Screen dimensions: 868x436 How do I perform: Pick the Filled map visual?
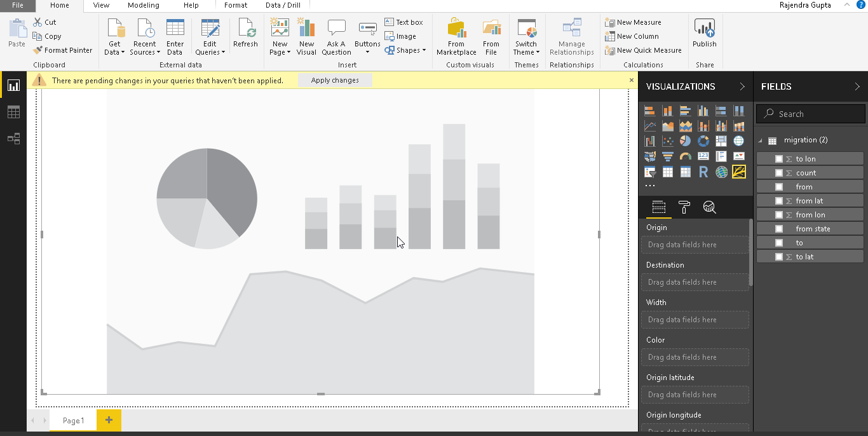coord(650,156)
